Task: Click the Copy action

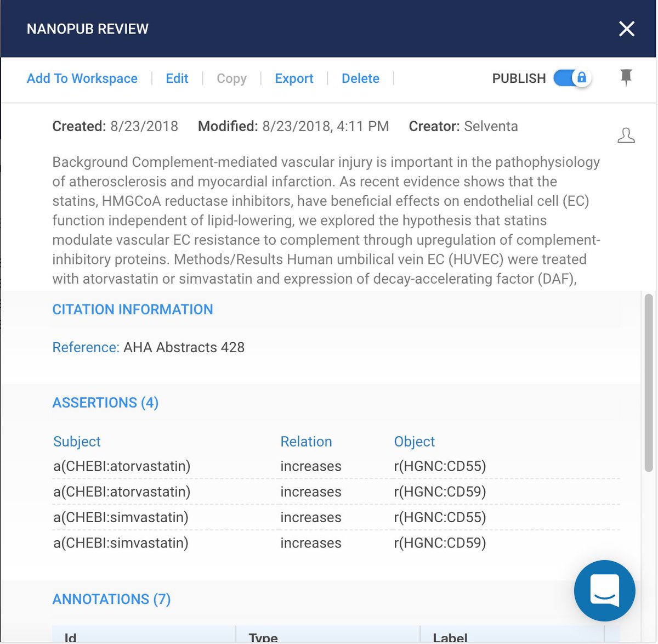Action: [x=231, y=78]
